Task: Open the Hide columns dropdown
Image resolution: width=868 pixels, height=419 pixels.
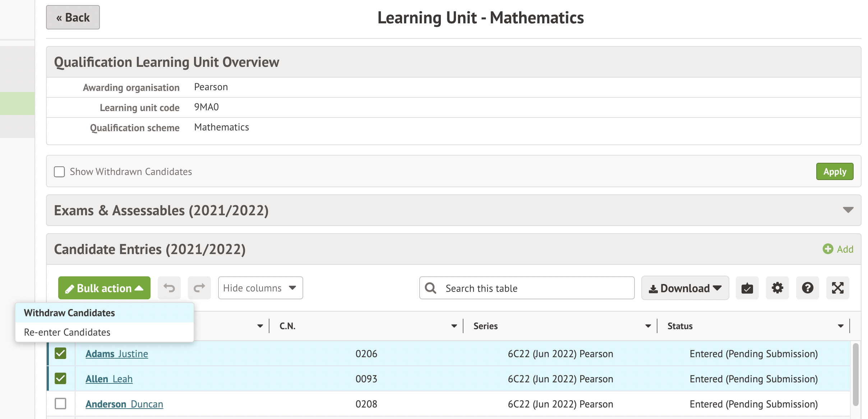Action: click(260, 288)
